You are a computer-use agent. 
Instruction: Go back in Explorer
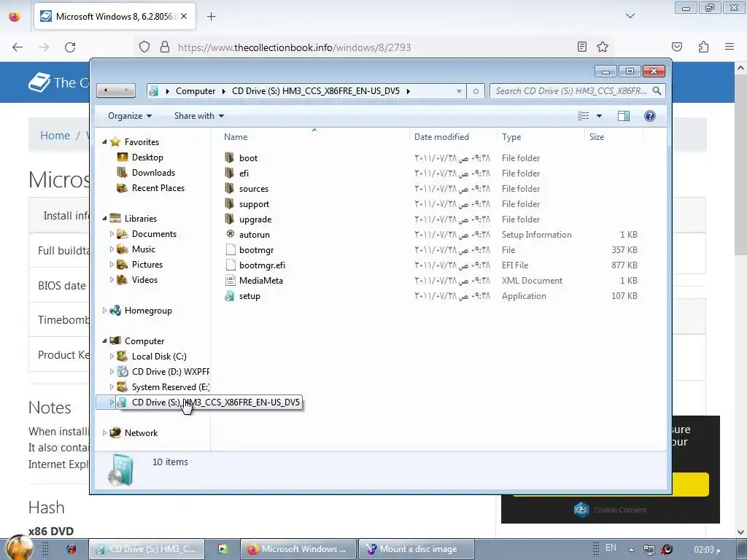coord(106,90)
